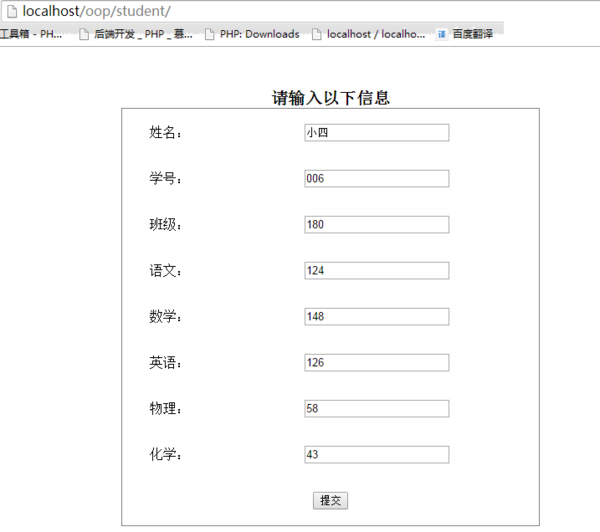This screenshot has width=600, height=532.
Task: Click the 物理: label
Action: (x=165, y=408)
